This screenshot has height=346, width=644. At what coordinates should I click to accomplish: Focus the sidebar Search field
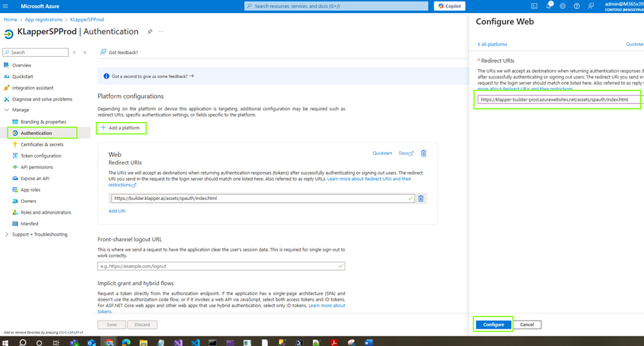point(36,52)
